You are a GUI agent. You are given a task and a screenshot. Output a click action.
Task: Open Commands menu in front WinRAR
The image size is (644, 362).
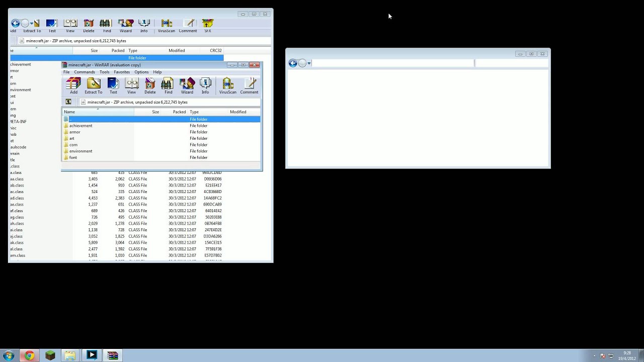click(85, 72)
